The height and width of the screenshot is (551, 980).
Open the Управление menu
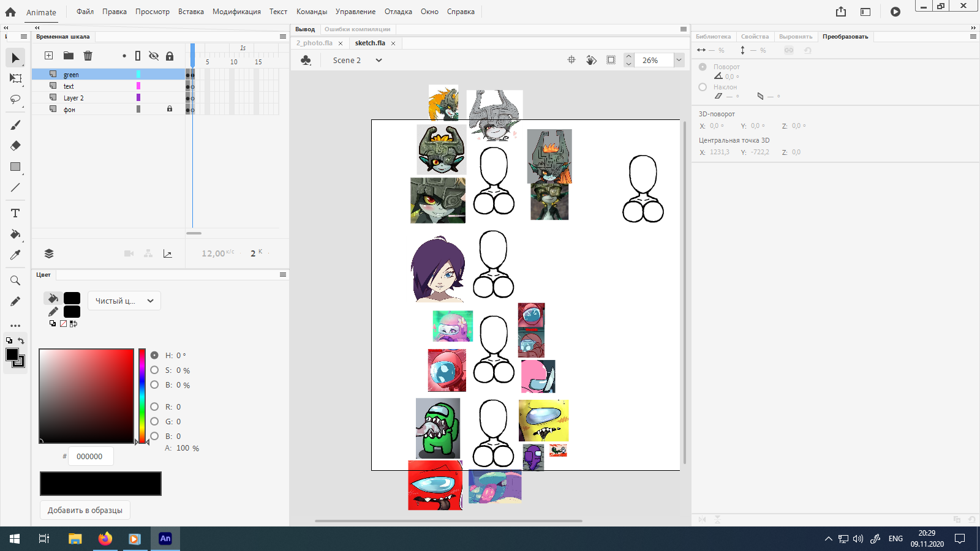tap(355, 12)
